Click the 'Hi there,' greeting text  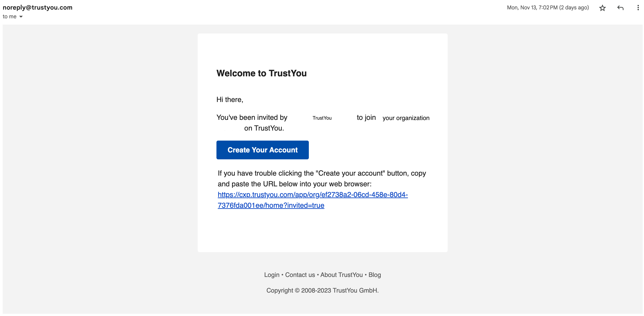[230, 100]
